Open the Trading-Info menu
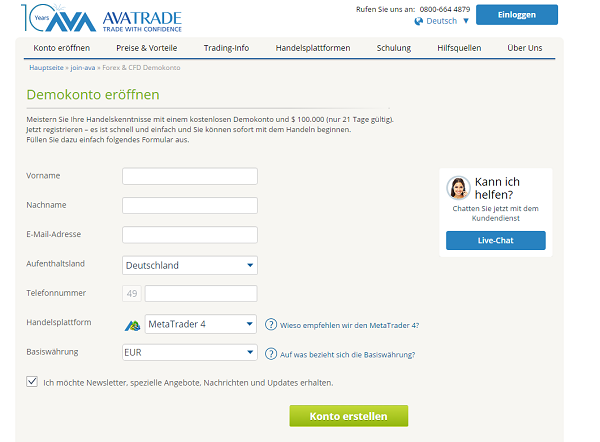600x442 pixels. tap(226, 48)
